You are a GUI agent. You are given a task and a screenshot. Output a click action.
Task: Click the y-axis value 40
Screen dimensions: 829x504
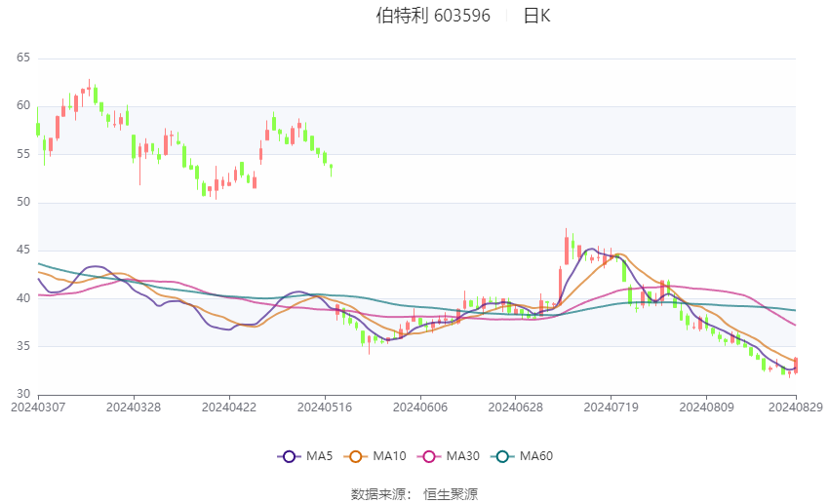coord(23,298)
